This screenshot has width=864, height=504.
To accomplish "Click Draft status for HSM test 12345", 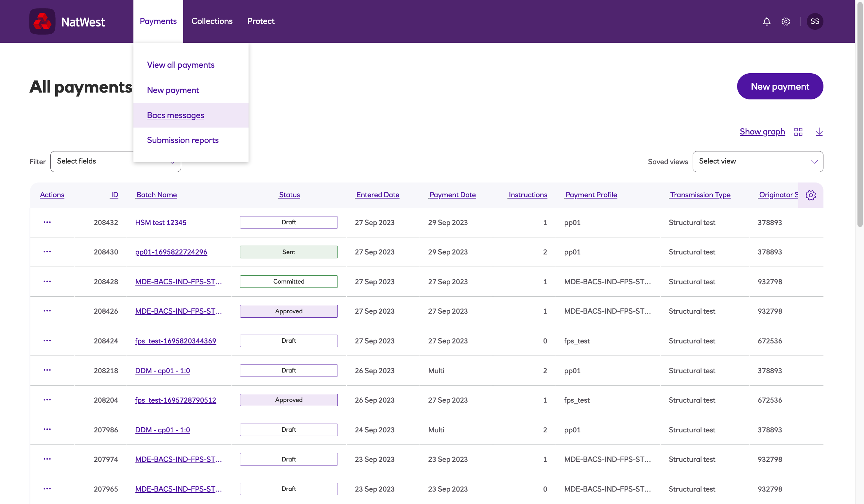I will click(289, 222).
